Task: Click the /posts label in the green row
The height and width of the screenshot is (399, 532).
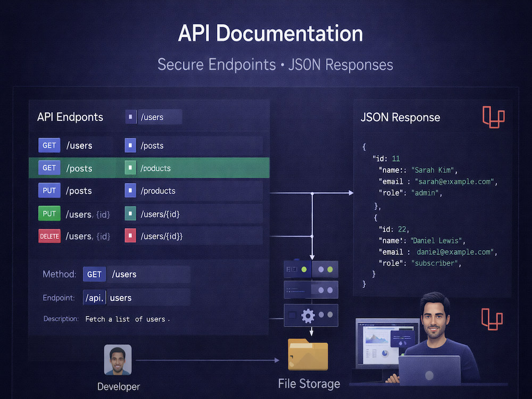Action: coord(79,168)
